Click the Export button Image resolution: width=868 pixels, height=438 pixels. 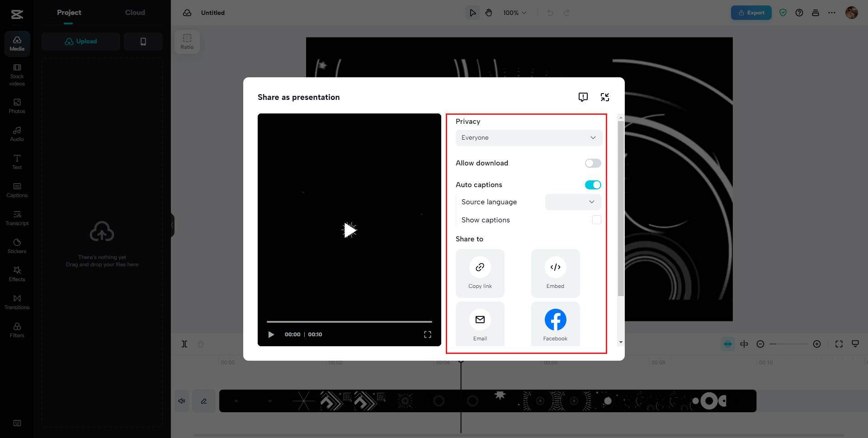(751, 13)
